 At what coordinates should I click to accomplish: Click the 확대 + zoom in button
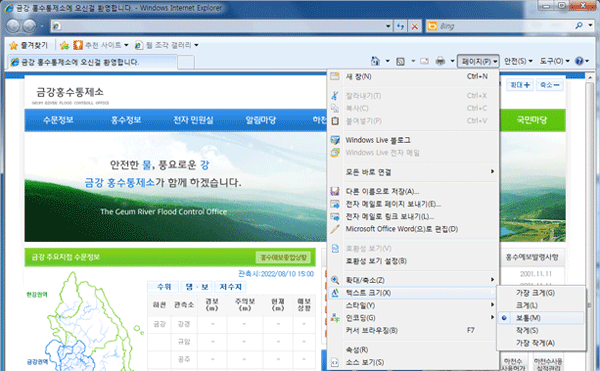(x=520, y=85)
